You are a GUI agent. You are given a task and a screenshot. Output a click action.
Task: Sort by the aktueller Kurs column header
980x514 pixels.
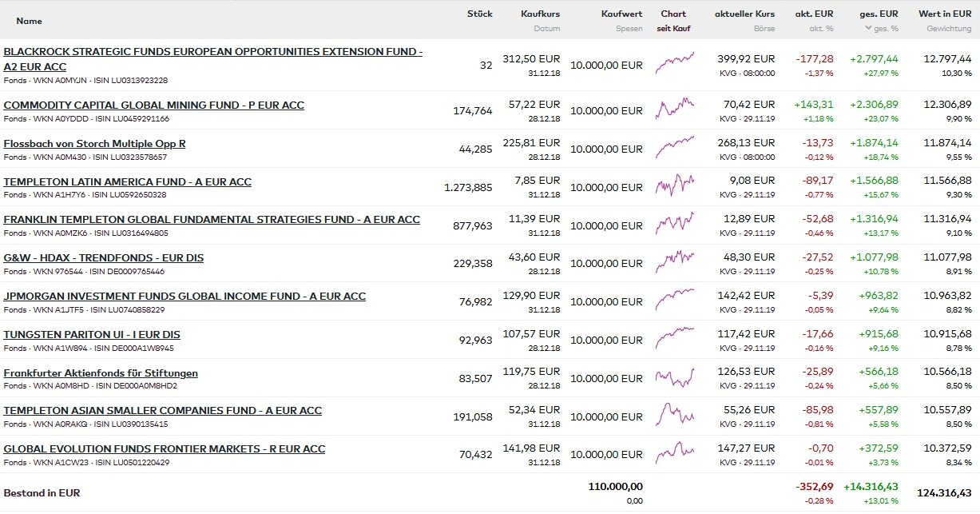[x=744, y=14]
